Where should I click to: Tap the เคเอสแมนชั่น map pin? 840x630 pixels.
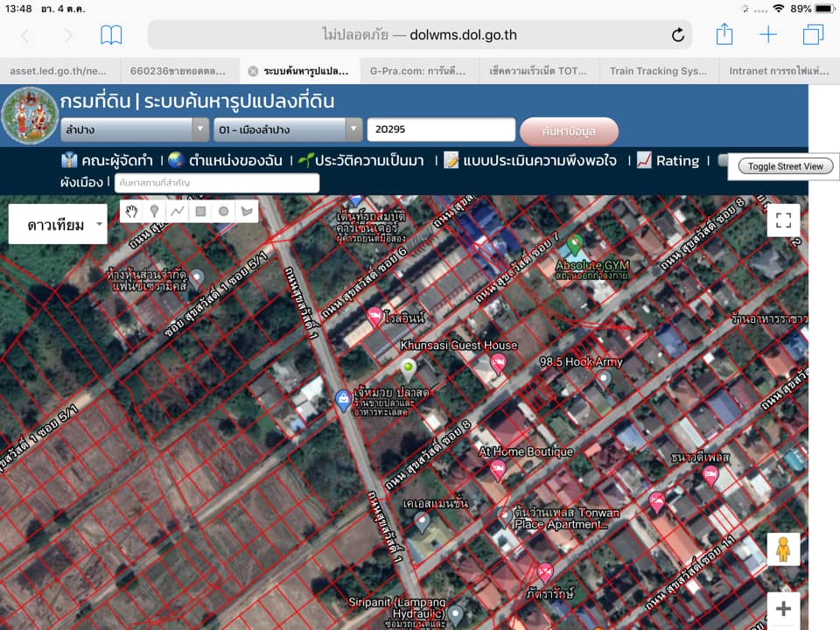[x=422, y=523]
